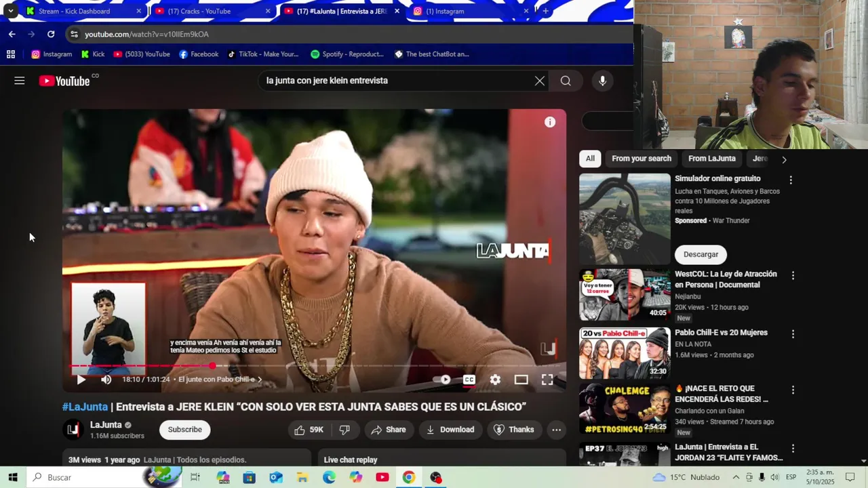Open the LaJunta channel name link
This screenshot has width=868, height=488.
[x=106, y=425]
